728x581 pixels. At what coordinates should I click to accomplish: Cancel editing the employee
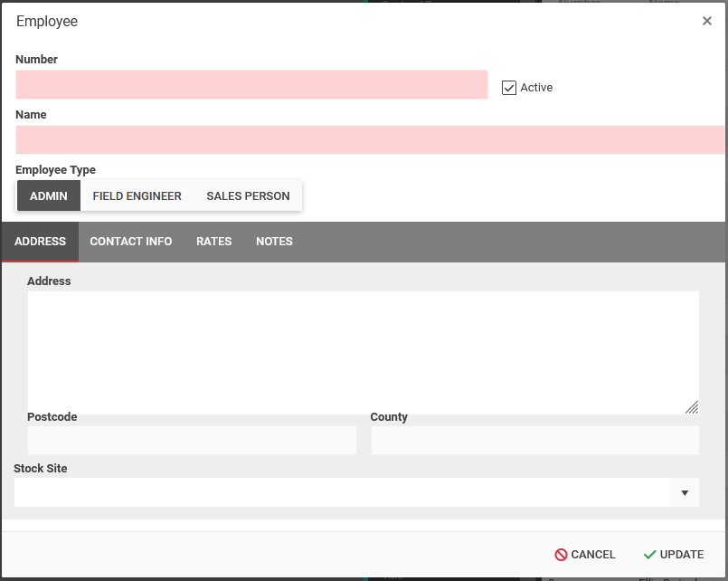click(x=585, y=555)
